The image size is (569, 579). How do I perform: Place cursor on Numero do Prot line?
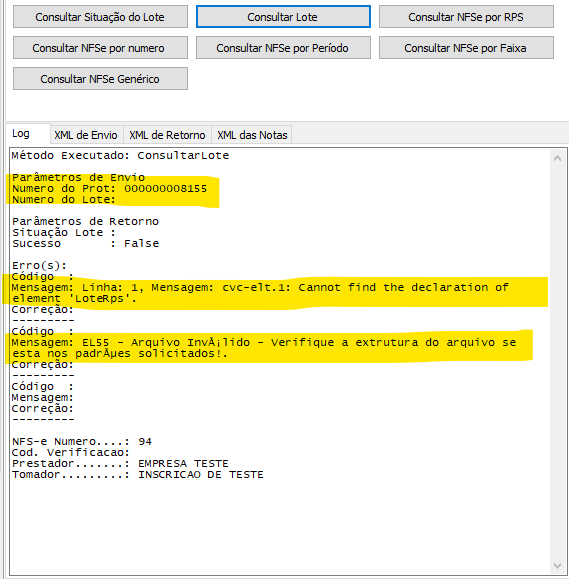[x=109, y=189]
